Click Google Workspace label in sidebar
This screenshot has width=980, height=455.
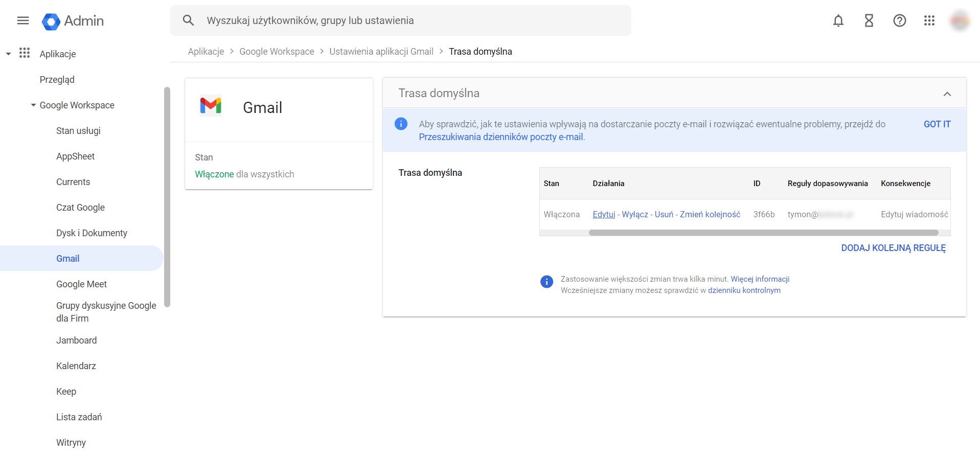click(77, 105)
